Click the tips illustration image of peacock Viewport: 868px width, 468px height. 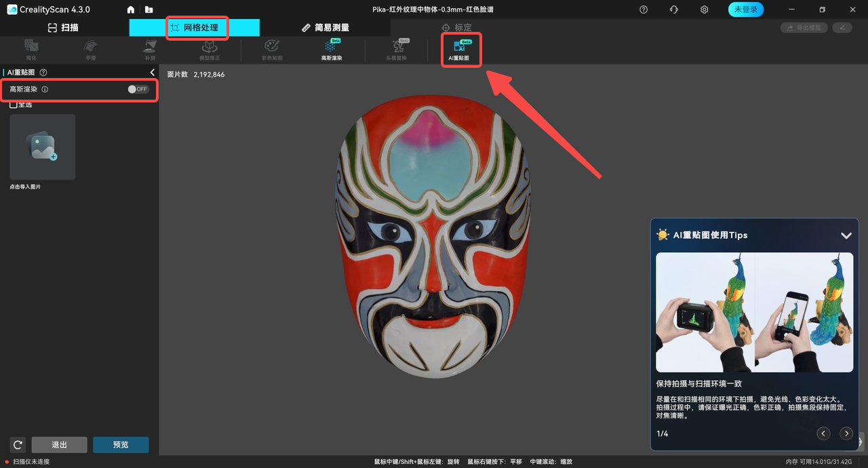pyautogui.click(x=755, y=312)
